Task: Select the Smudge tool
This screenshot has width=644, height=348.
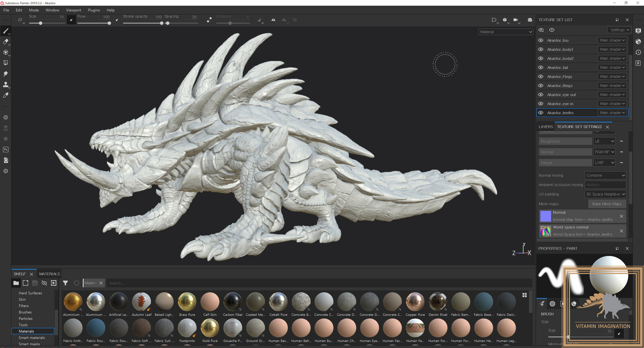Action: pyautogui.click(x=6, y=74)
